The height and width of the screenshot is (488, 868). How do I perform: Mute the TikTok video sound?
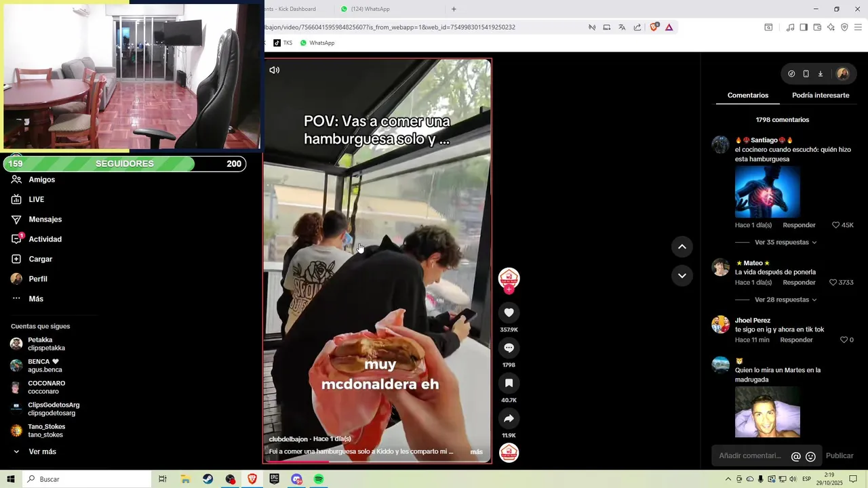click(274, 70)
